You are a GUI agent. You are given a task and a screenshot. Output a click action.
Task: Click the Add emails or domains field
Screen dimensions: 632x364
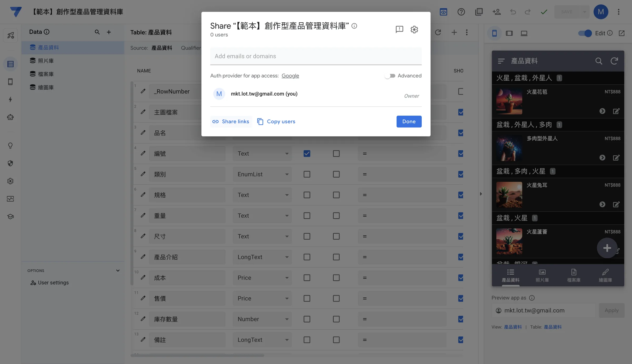(x=316, y=56)
